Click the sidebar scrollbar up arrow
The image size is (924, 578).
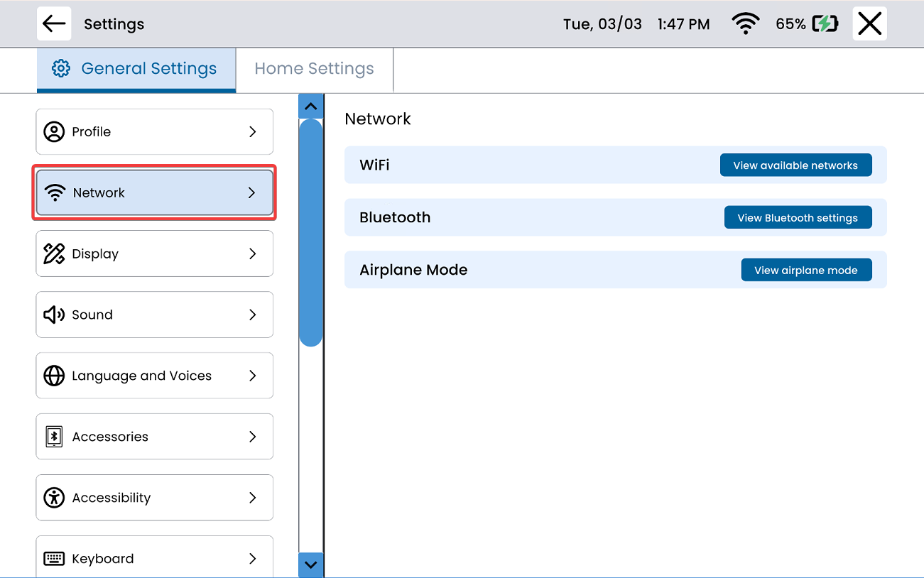[310, 107]
